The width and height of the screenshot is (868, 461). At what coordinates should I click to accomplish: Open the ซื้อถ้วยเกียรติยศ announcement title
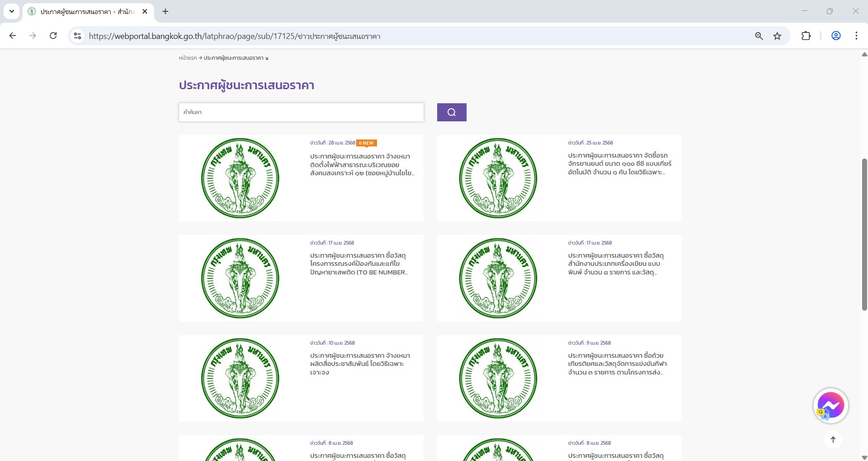(617, 364)
